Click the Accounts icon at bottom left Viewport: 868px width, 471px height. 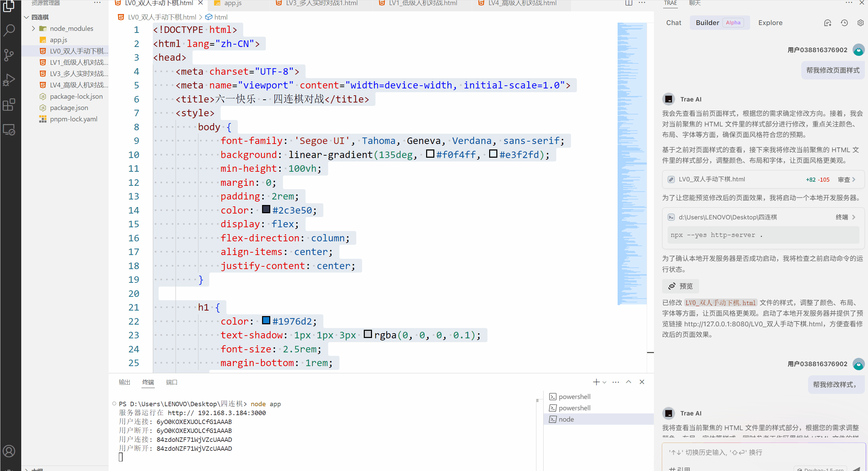tap(9, 451)
